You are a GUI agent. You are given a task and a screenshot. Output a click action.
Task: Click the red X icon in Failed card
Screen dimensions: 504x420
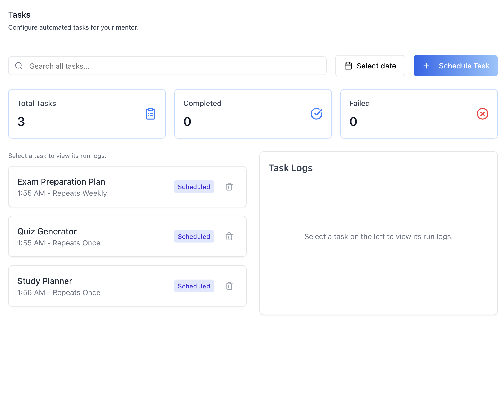coord(483,114)
